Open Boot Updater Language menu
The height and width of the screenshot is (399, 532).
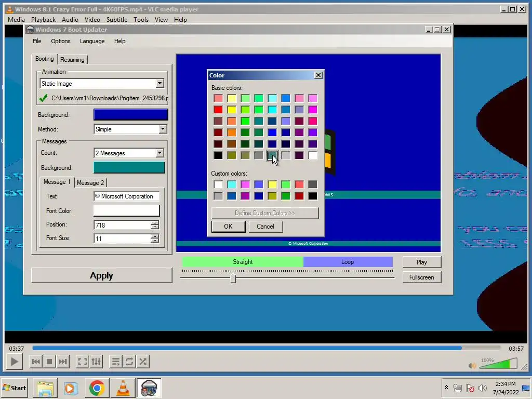point(92,41)
